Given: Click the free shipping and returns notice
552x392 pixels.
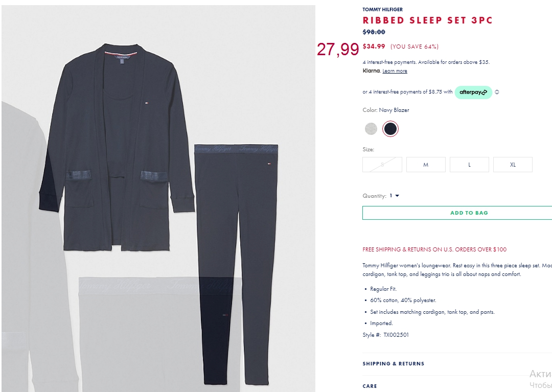Looking at the screenshot, I should point(434,249).
